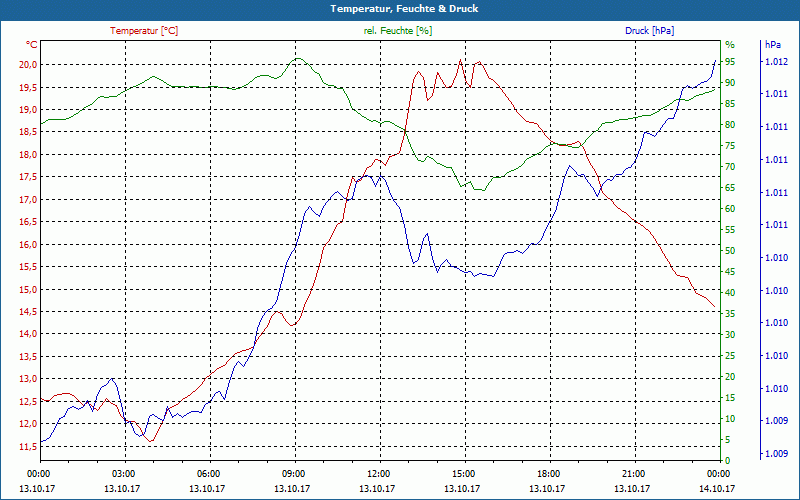Click the '13.10.17' date below '18:00'
800x500 pixels.
click(x=547, y=489)
